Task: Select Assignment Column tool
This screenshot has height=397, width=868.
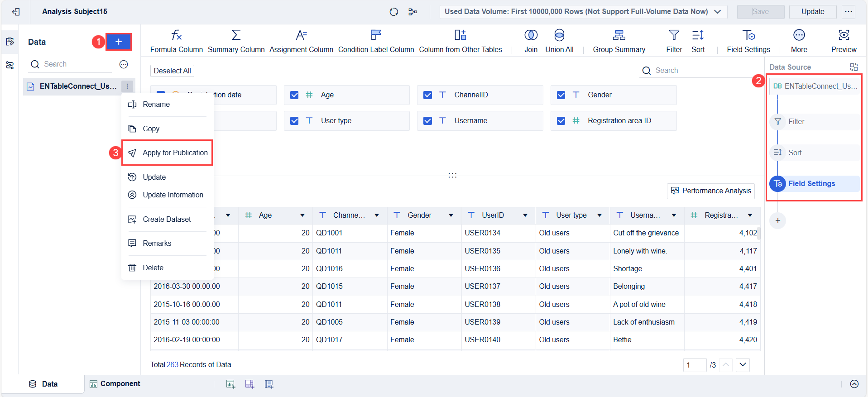Action: [301, 41]
